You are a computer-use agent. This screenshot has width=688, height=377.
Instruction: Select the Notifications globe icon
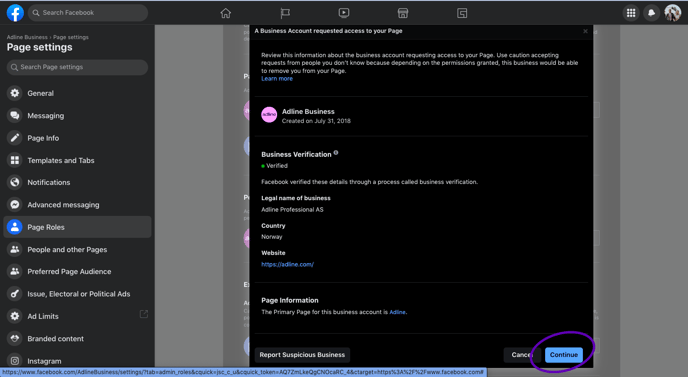click(15, 182)
